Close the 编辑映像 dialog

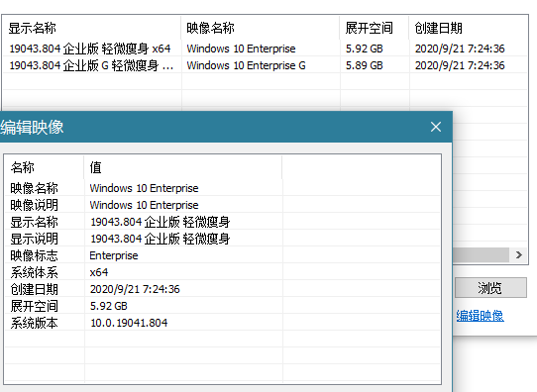436,127
